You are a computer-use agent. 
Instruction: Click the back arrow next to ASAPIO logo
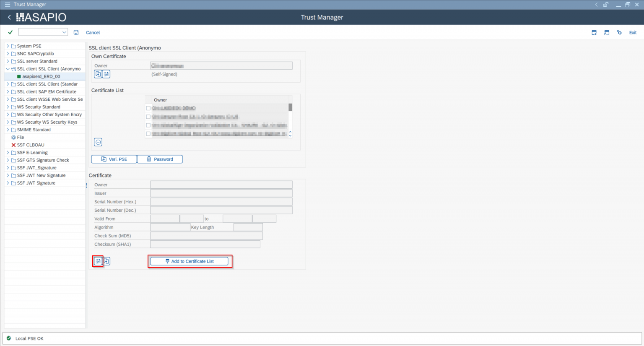tap(9, 17)
